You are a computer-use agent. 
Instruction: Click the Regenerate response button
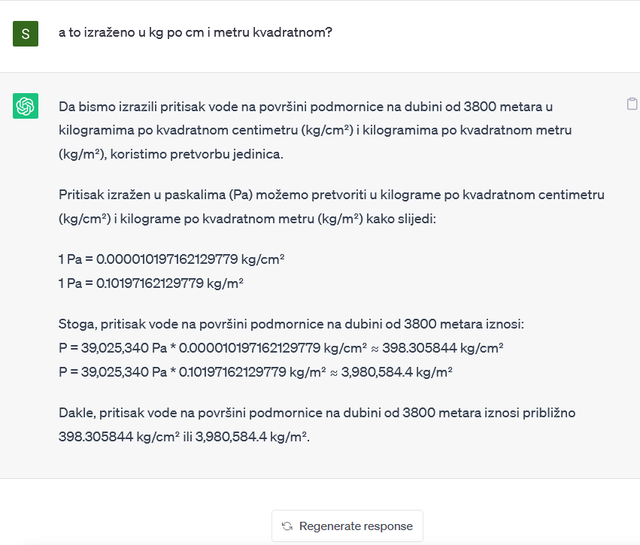click(x=347, y=526)
